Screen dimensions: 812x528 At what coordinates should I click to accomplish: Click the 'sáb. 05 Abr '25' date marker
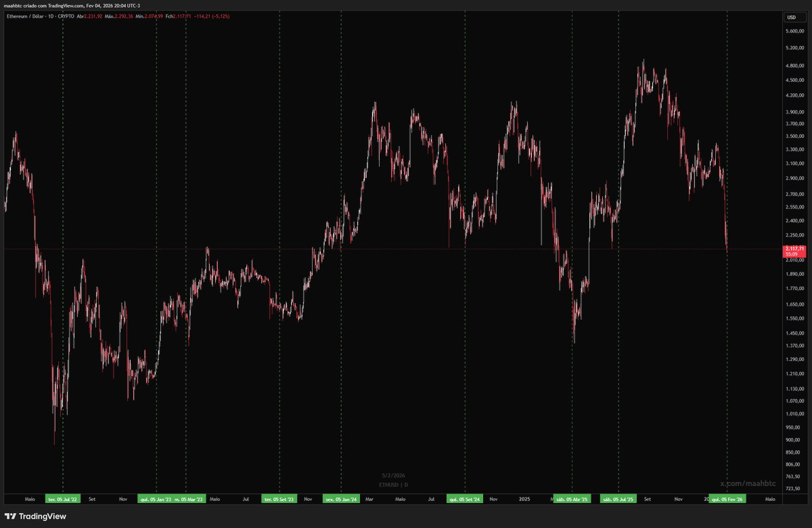(572, 499)
